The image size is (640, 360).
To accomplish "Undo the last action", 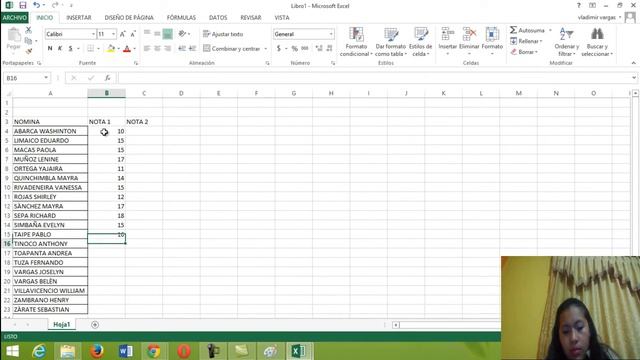I will click(37, 5).
